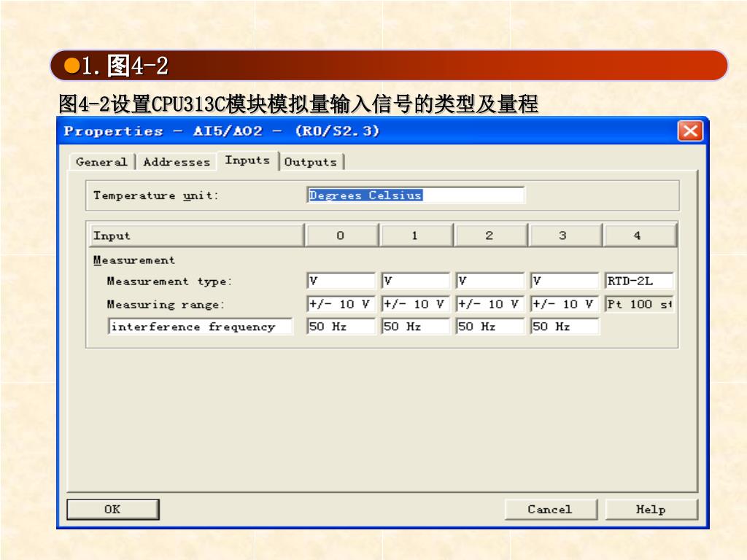Click the Measuring range label
Screen dimensions: 747x560
tap(166, 304)
